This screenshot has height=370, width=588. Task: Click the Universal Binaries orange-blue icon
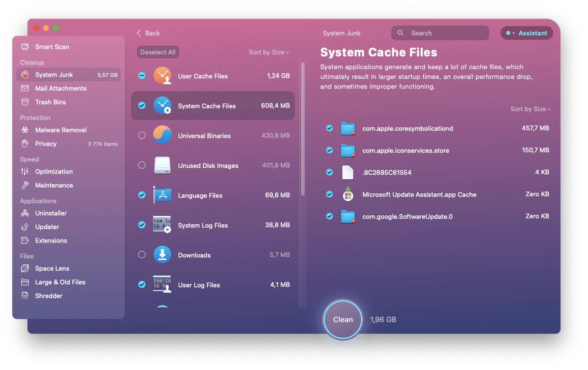click(x=162, y=135)
